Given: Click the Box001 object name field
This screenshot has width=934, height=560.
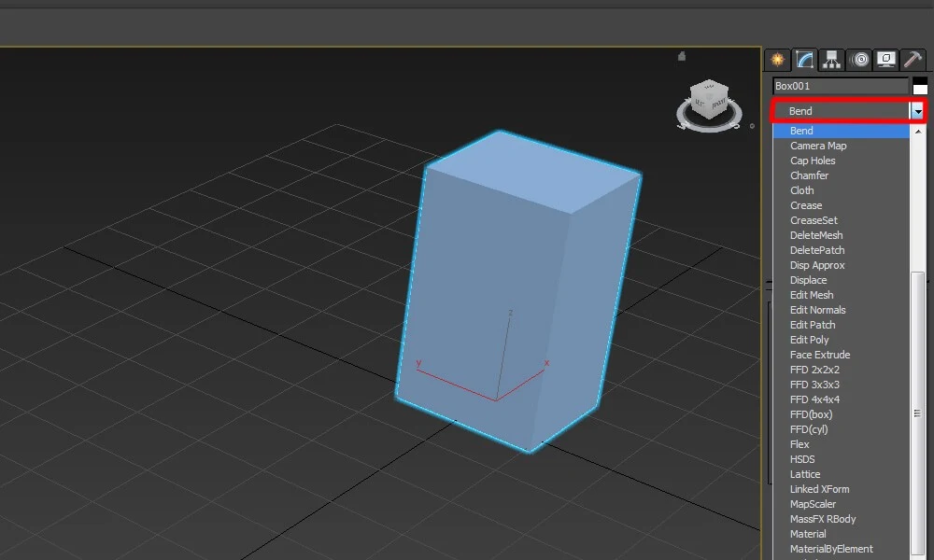Looking at the screenshot, I should coord(841,86).
